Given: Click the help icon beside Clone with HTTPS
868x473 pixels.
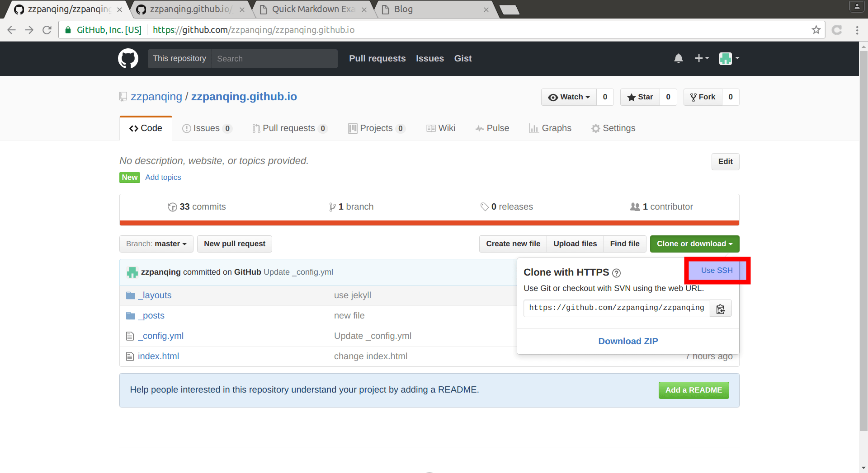Looking at the screenshot, I should tap(616, 273).
